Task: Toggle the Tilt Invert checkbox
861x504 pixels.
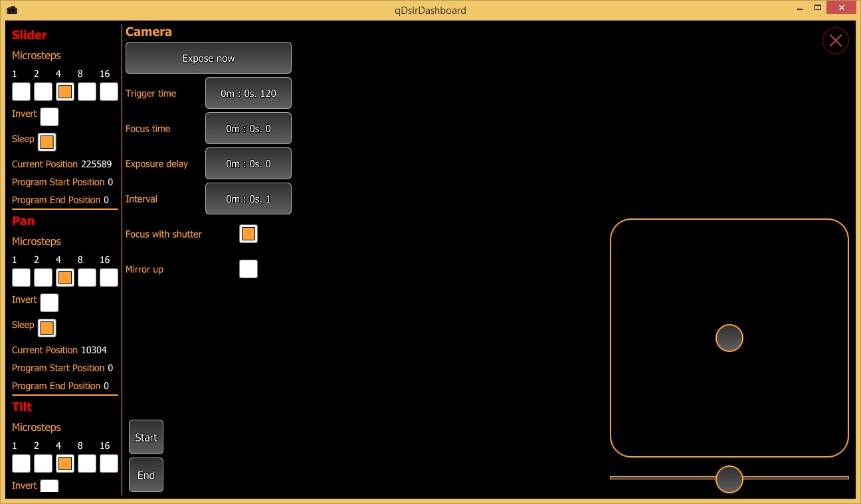Action: click(49, 486)
